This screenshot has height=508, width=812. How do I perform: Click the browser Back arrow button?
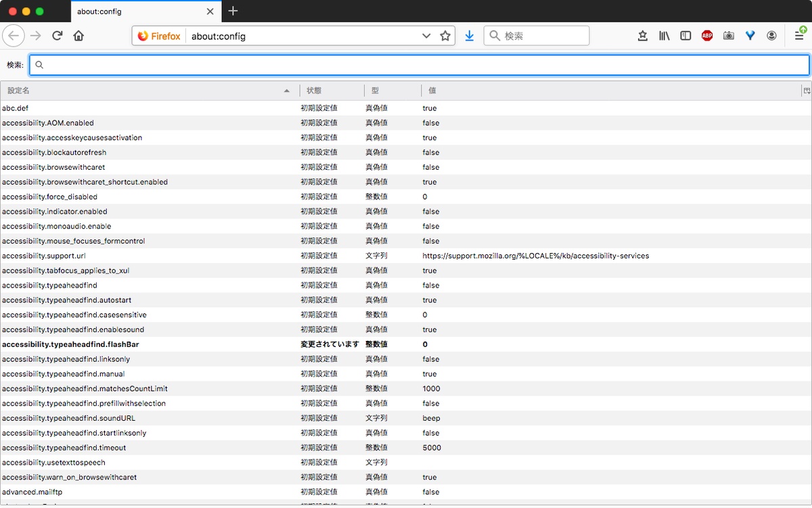point(14,36)
